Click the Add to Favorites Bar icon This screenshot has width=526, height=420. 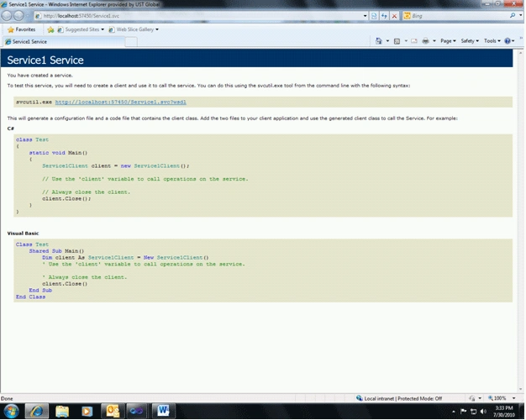(x=50, y=29)
